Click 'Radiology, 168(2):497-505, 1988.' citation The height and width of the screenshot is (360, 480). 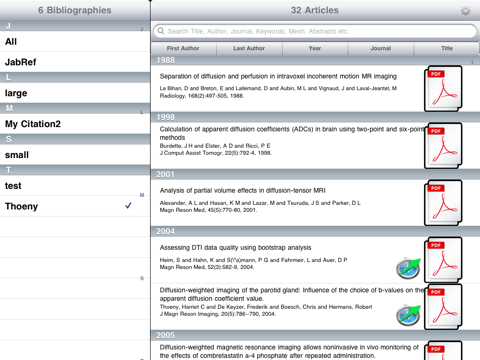202,96
